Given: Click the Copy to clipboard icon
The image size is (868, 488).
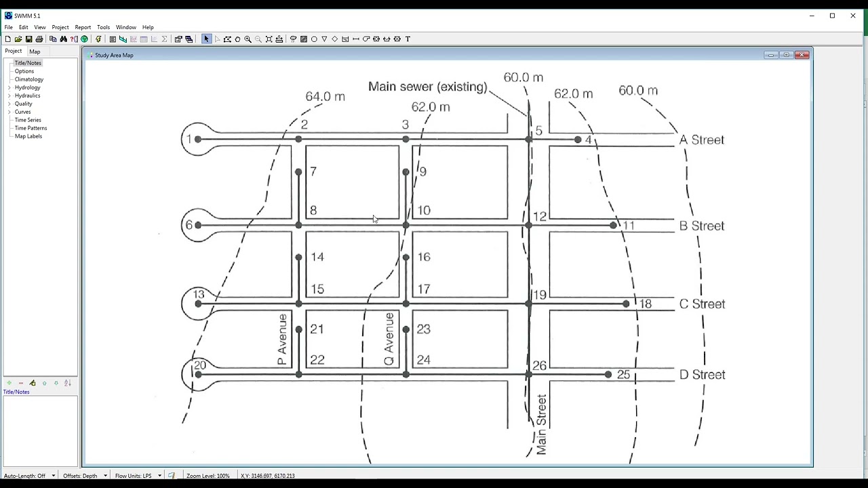Looking at the screenshot, I should 53,39.
